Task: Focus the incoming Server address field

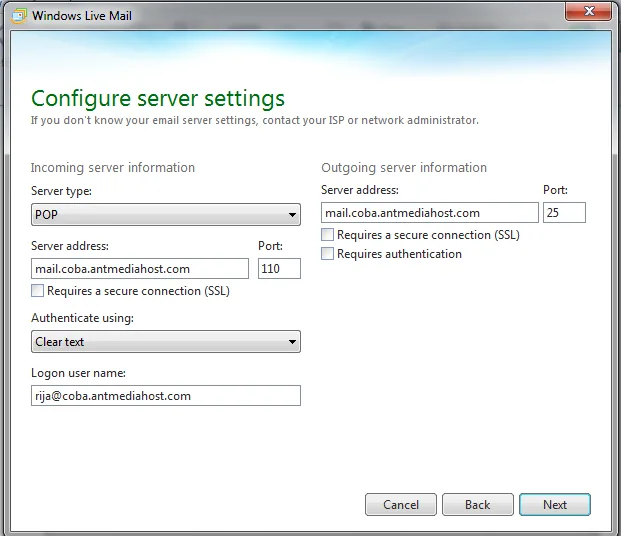Action: pyautogui.click(x=140, y=269)
